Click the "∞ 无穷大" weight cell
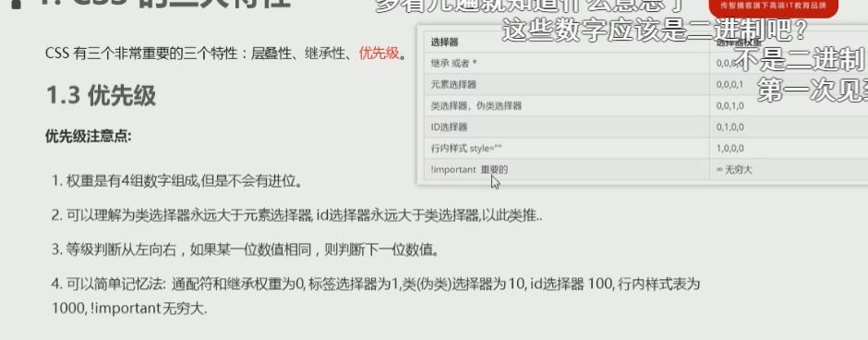Image resolution: width=868 pixels, height=340 pixels. click(735, 169)
